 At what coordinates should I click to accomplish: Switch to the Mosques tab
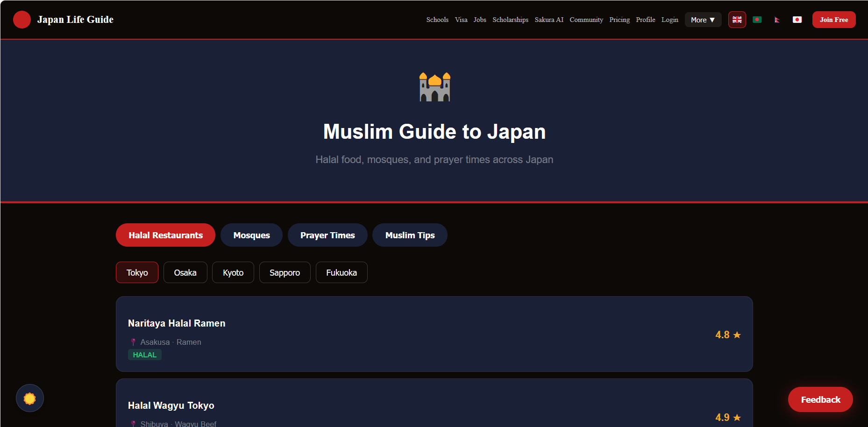(251, 235)
